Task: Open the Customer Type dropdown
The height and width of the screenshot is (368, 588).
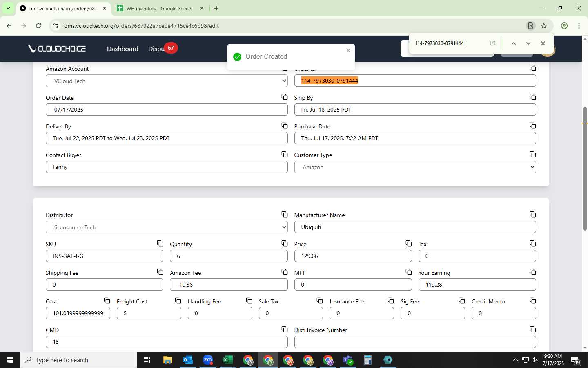Action: (415, 167)
